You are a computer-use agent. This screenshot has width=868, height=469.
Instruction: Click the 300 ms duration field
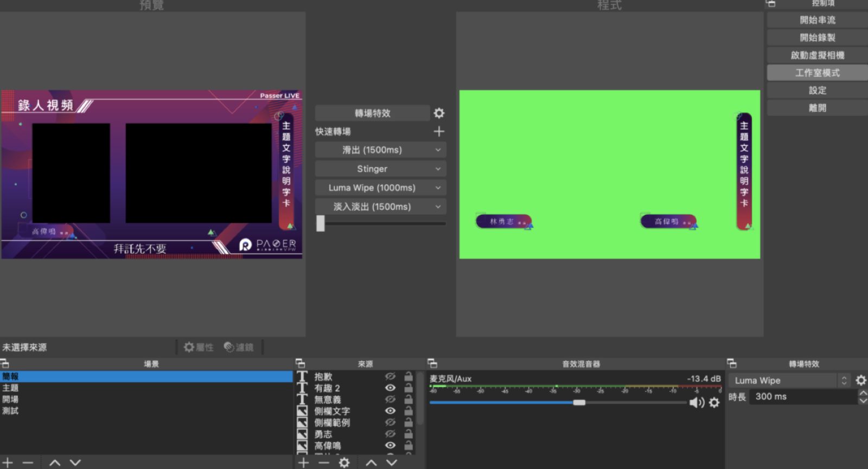click(803, 396)
